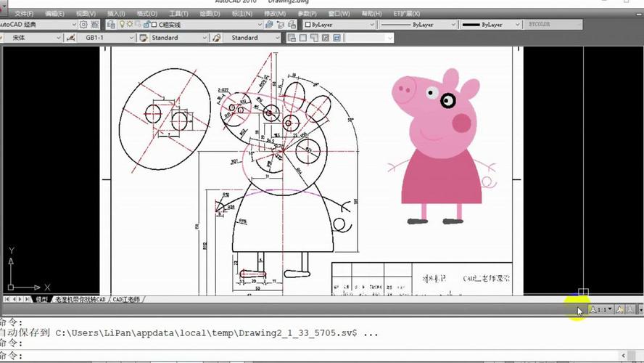Click the Dimension Style icon before GB1-1
The width and height of the screenshot is (644, 363).
[x=70, y=38]
